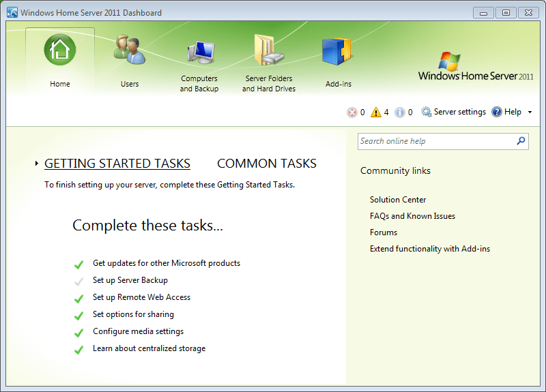546x392 pixels.
Task: Click the checkmark beside Configure media settings
Action: tap(78, 333)
